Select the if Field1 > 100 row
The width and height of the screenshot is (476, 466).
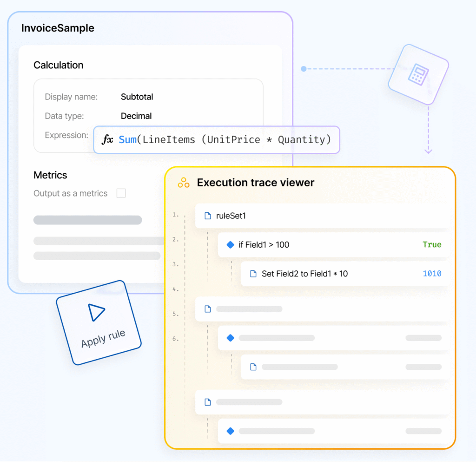[x=334, y=244]
